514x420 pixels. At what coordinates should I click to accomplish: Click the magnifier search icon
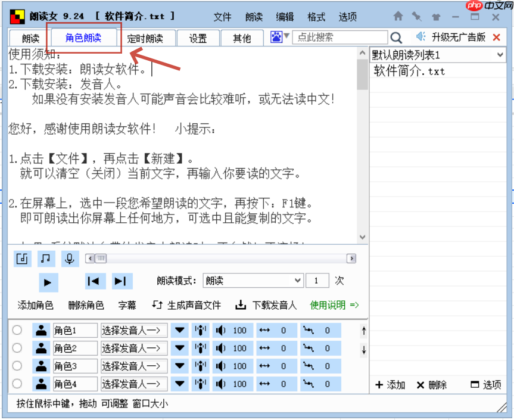(396, 38)
